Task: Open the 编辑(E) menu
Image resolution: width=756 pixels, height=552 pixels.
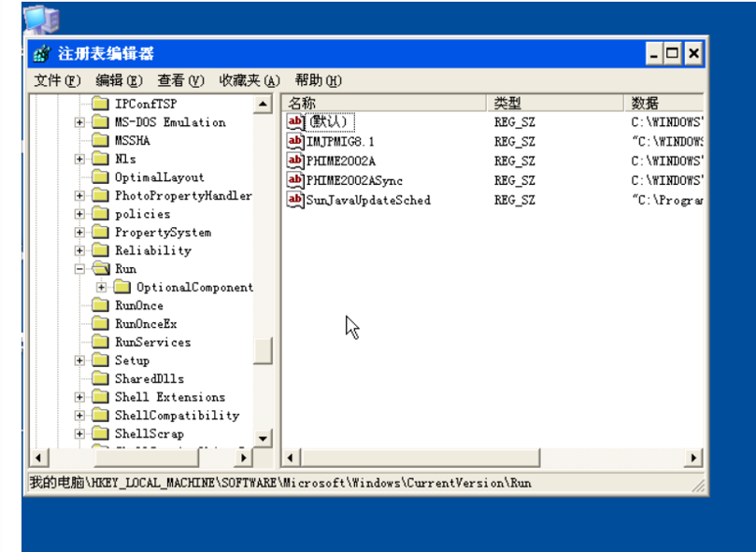Action: 119,80
